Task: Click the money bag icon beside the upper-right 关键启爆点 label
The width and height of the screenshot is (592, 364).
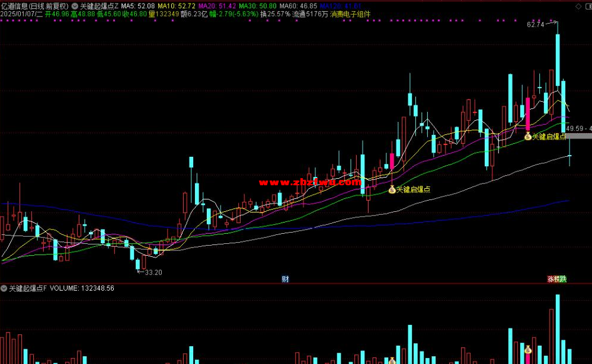Action: point(528,136)
